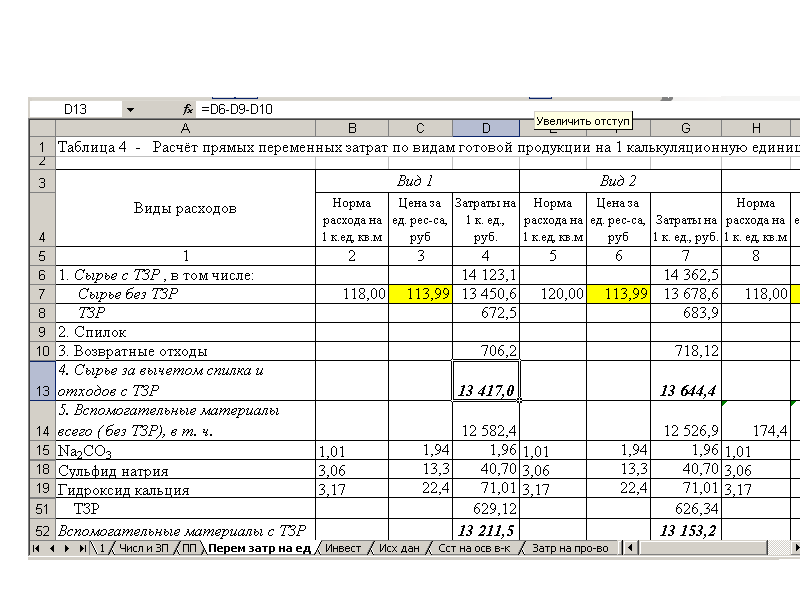Image resolution: width=800 pixels, height=600 pixels.
Task: Select cell with "718,12"
Action: point(686,351)
